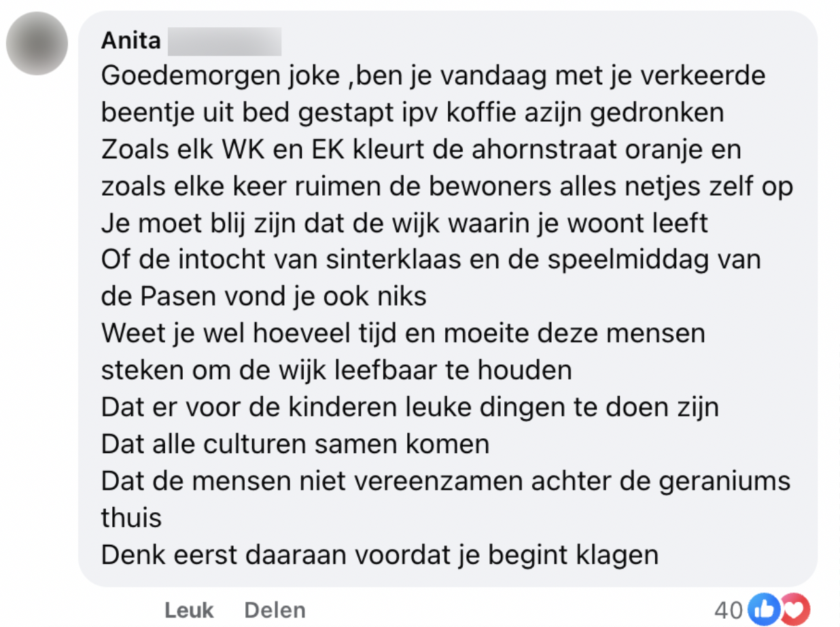Click the red heart reaction icon

[794, 609]
